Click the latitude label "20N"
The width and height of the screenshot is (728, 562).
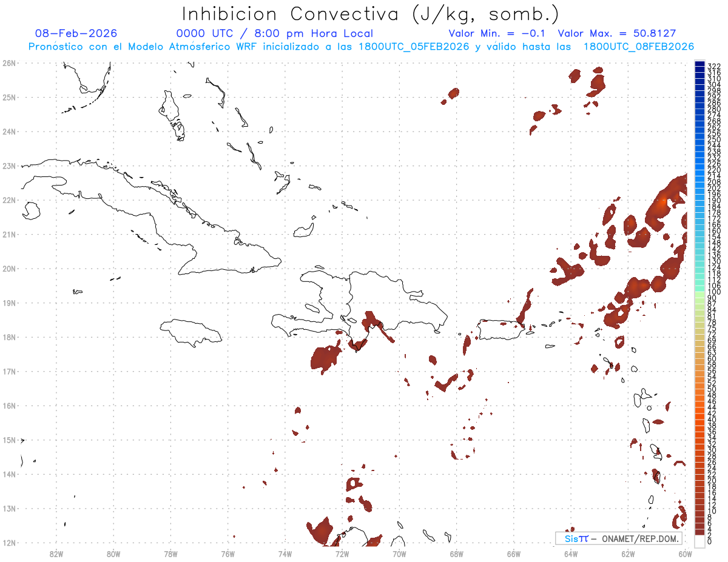9,269
